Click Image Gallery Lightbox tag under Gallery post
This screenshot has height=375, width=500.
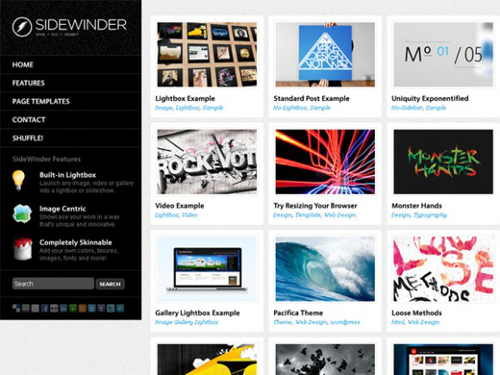coord(187,322)
